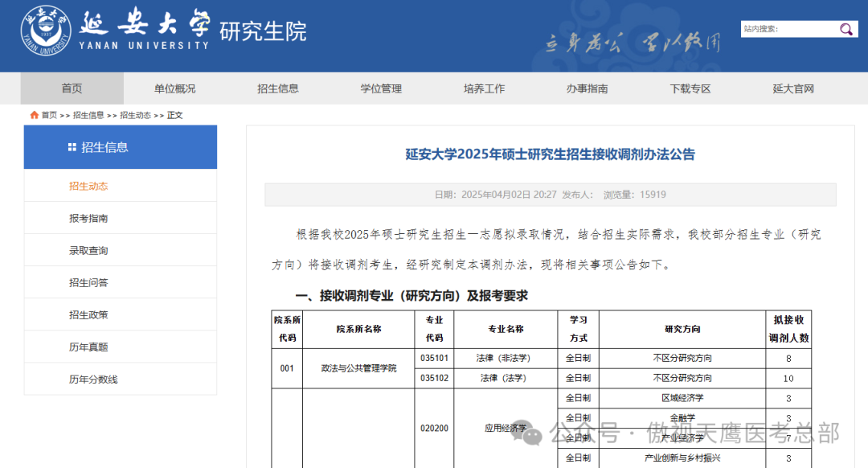
Task: Click the 专业名称 table column header
Action: pos(506,329)
